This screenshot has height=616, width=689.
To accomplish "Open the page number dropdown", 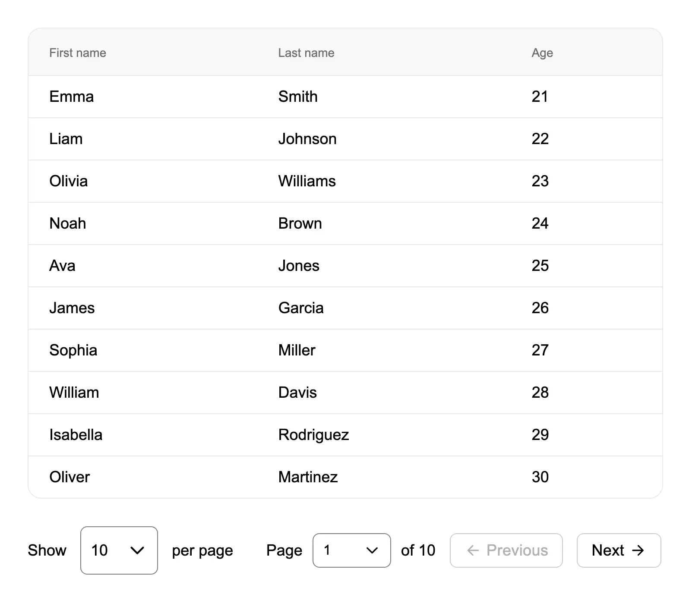I will 351,550.
